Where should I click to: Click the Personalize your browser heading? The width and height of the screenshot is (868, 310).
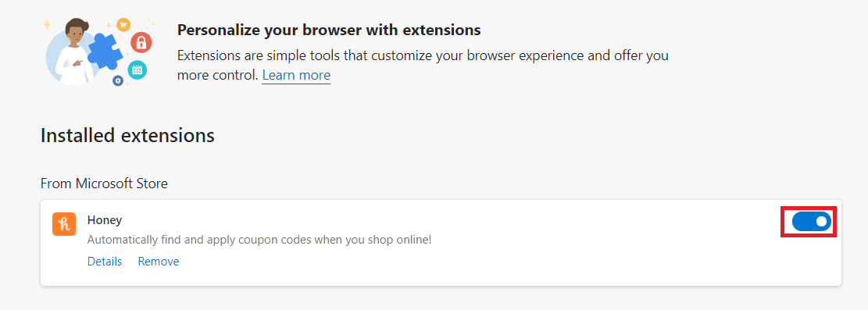coord(329,30)
